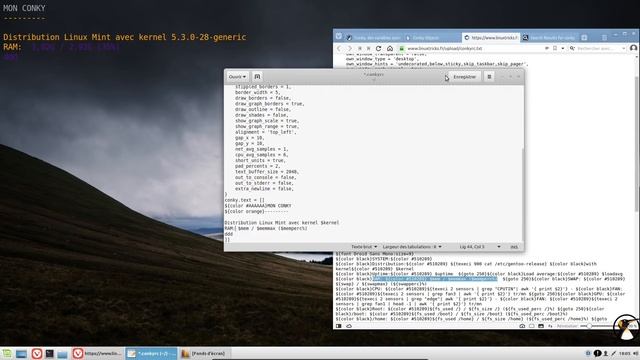640x360 pixels.
Task: Open the Texte brut language dropdown
Action: 364,247
